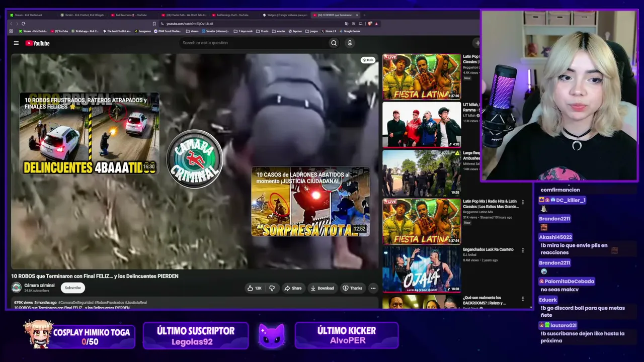Play first 'Fiesta Latina' live thumbnail
This screenshot has height=362, width=644.
422,76
